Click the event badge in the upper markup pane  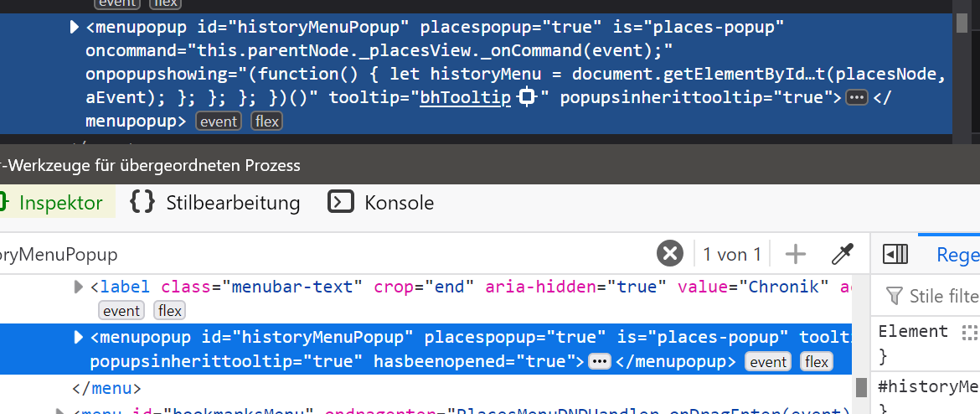218,122
